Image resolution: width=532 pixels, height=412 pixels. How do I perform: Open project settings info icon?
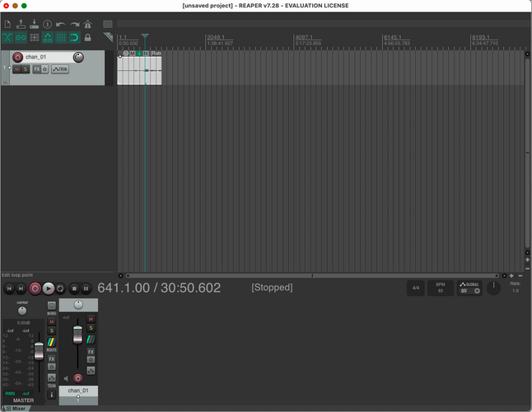point(48,24)
